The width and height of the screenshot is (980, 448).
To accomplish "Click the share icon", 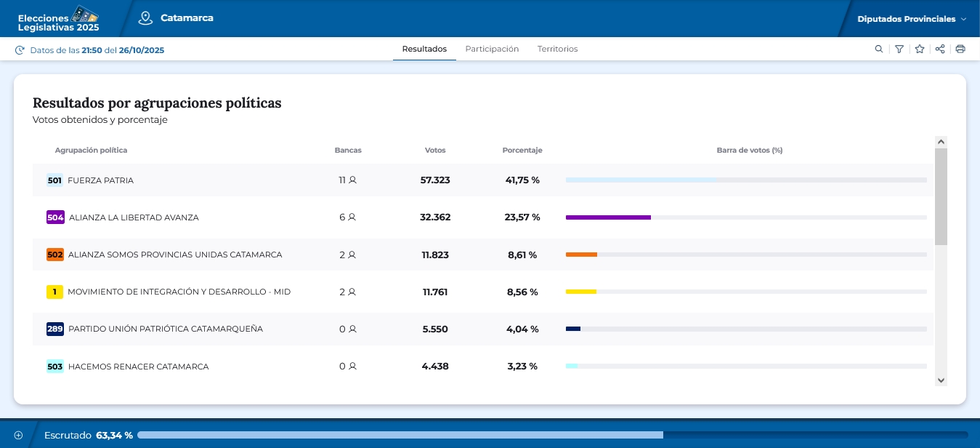I will (x=940, y=49).
